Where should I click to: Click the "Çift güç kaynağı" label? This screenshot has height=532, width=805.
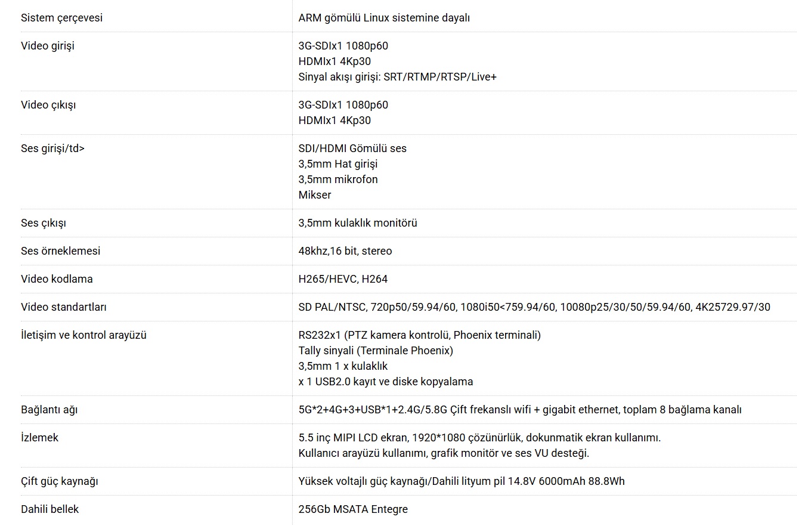pyautogui.click(x=60, y=481)
